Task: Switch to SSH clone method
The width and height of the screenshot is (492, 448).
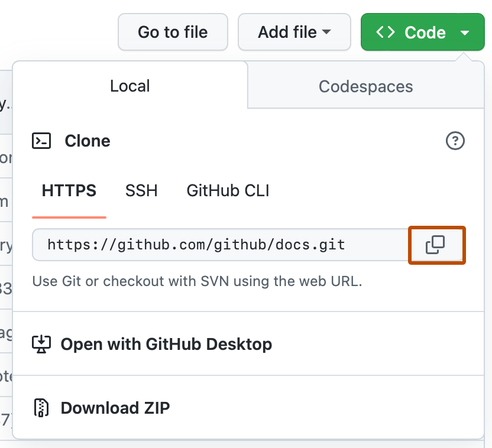Action: [x=141, y=190]
